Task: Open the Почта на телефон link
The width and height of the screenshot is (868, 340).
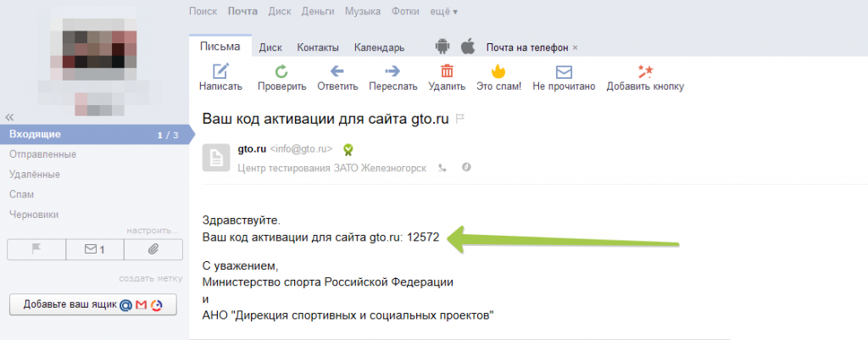Action: (527, 47)
